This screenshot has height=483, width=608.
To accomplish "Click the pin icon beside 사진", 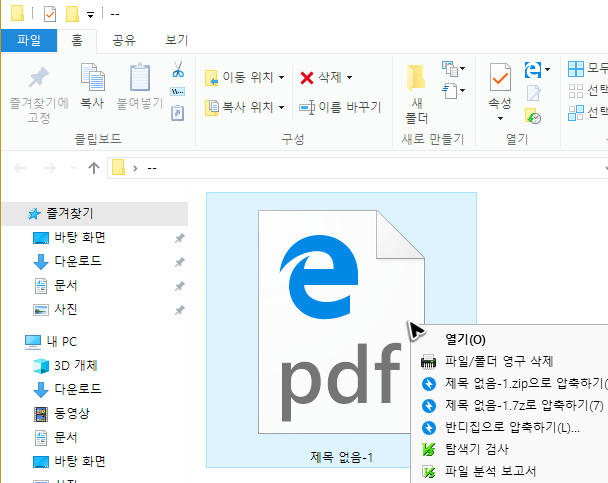I will pyautogui.click(x=180, y=310).
